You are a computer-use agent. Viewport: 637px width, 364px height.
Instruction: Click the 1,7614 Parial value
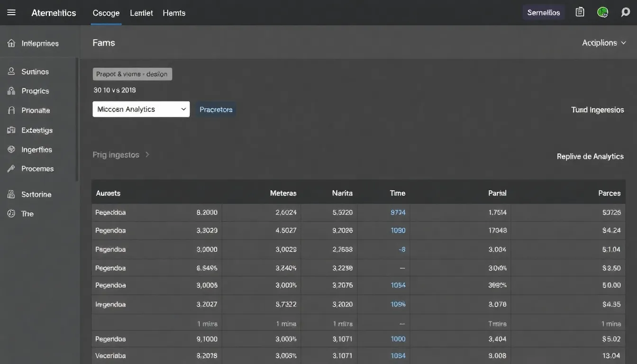[x=498, y=212]
